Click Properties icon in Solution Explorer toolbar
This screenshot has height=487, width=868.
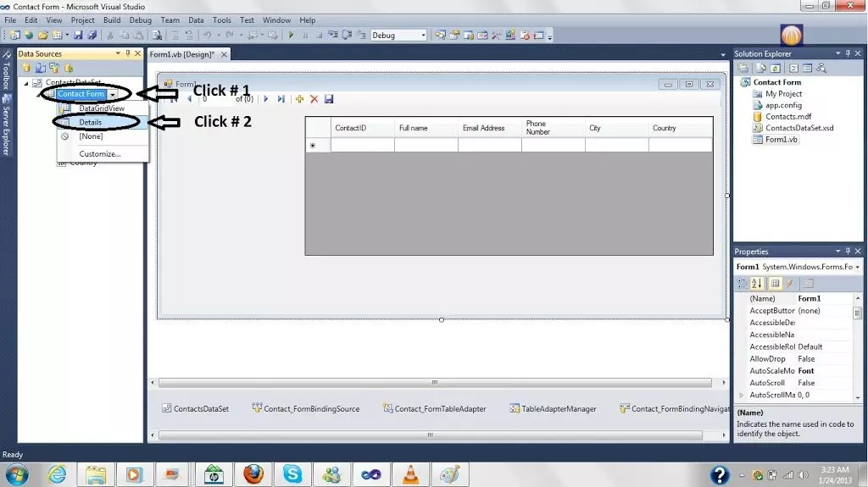point(743,68)
